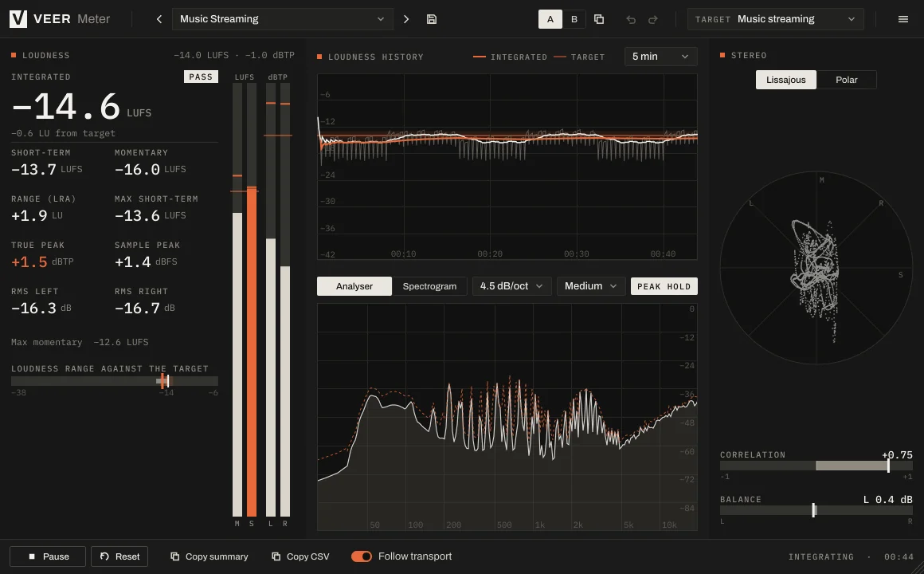The image size is (924, 574).
Task: Copy A to B with the duplicate icon
Action: click(599, 19)
